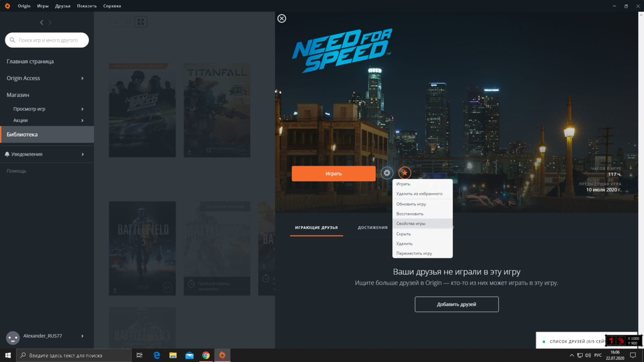The image size is (644, 362).
Task: Launch Microsoft Edge from the taskbar
Action: point(157,355)
